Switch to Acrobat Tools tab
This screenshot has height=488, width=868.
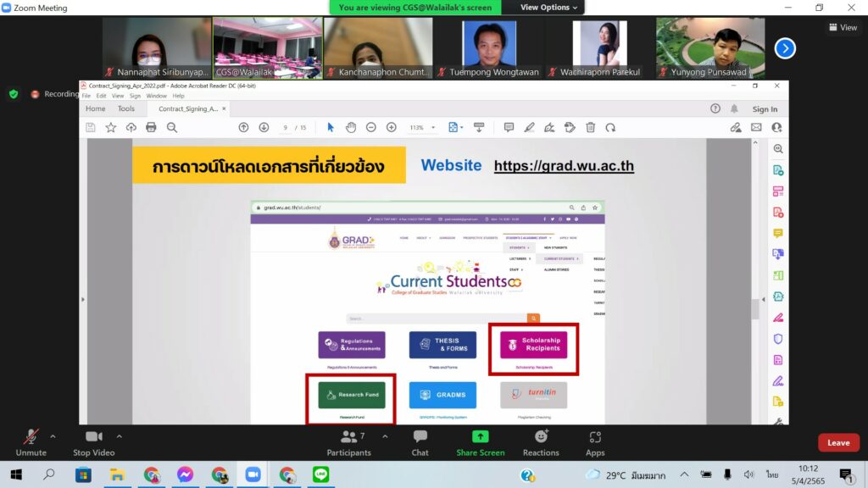pos(125,108)
